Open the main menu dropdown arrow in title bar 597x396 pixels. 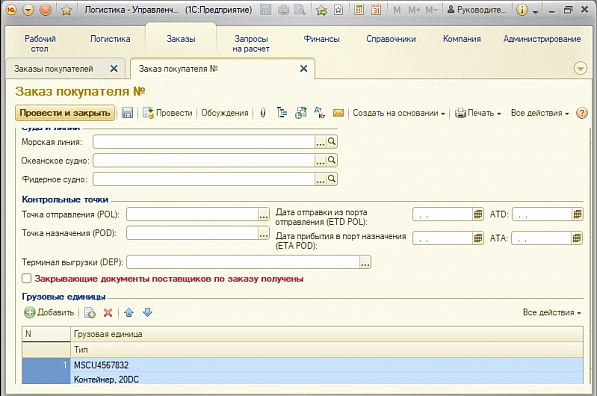point(29,10)
